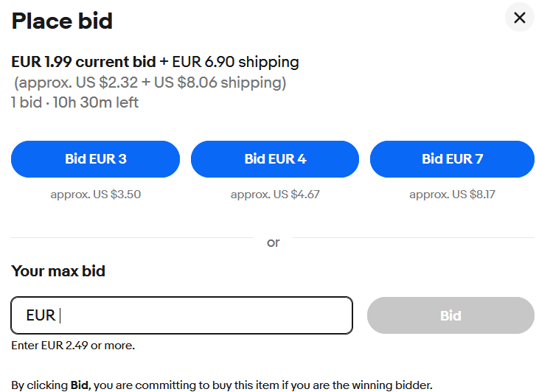Select the EUR 1.99 current bid text
Image resolution: width=536 pixels, height=392 pixels.
[x=84, y=62]
